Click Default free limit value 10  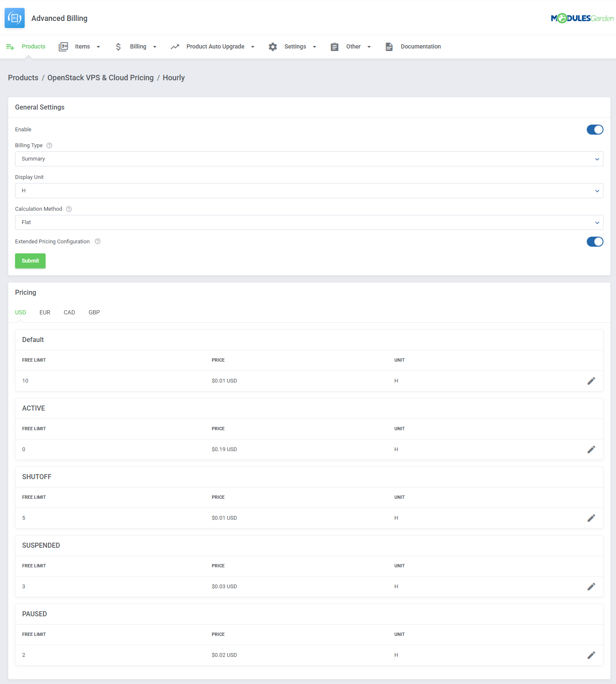[x=25, y=381]
